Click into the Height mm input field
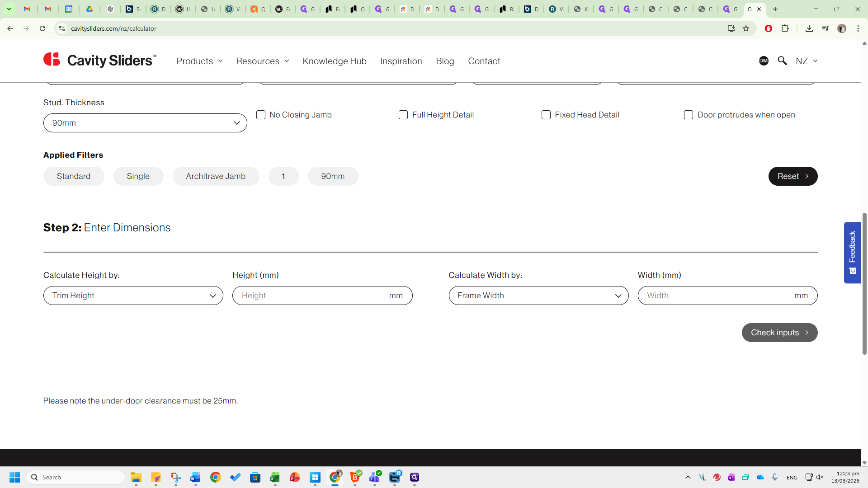 coord(312,296)
